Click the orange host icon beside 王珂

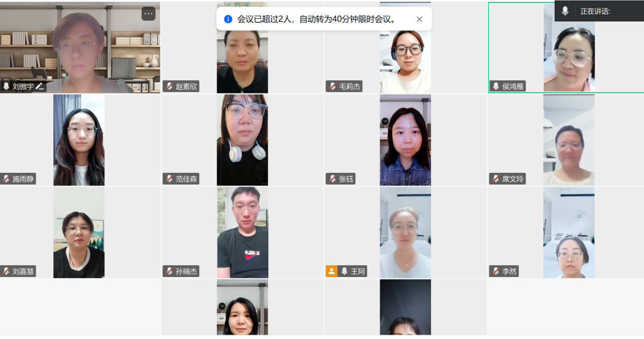(x=331, y=271)
